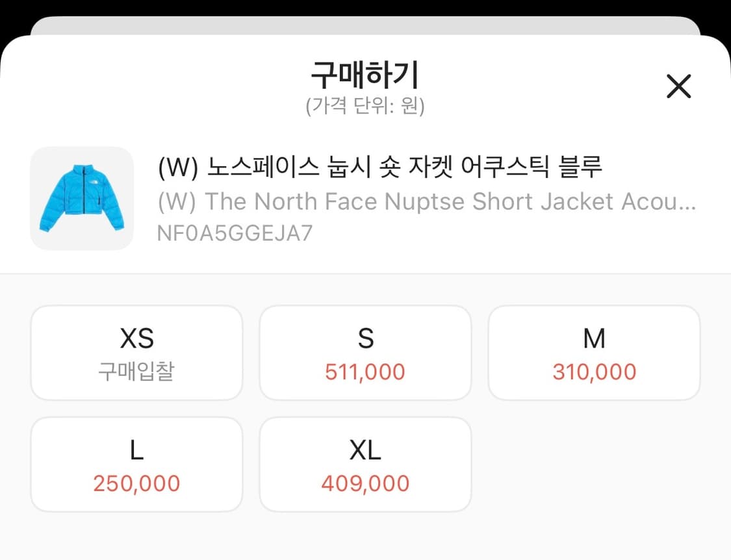731x560 pixels.
Task: Click the 구매입찰 label under XS
Action: point(136,371)
